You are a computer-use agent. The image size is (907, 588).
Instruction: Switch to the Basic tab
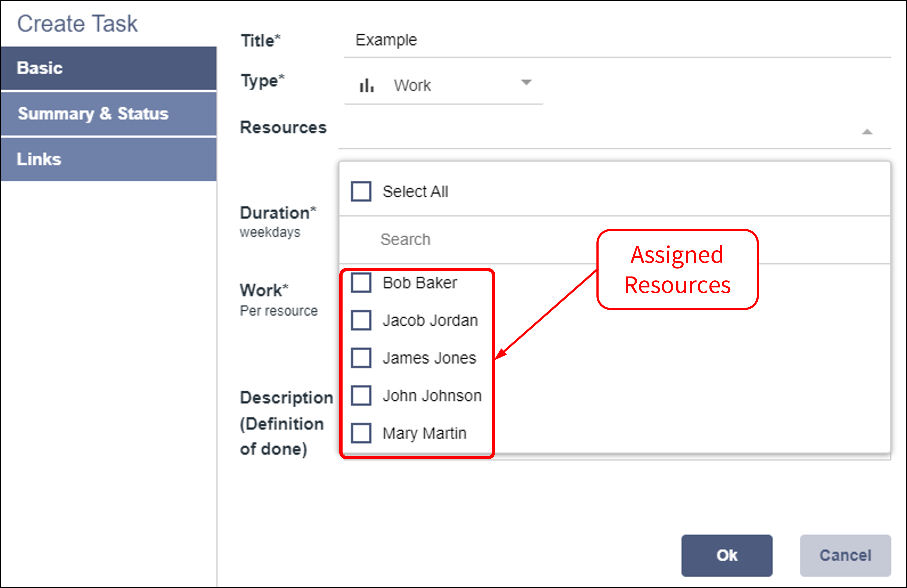pos(108,68)
